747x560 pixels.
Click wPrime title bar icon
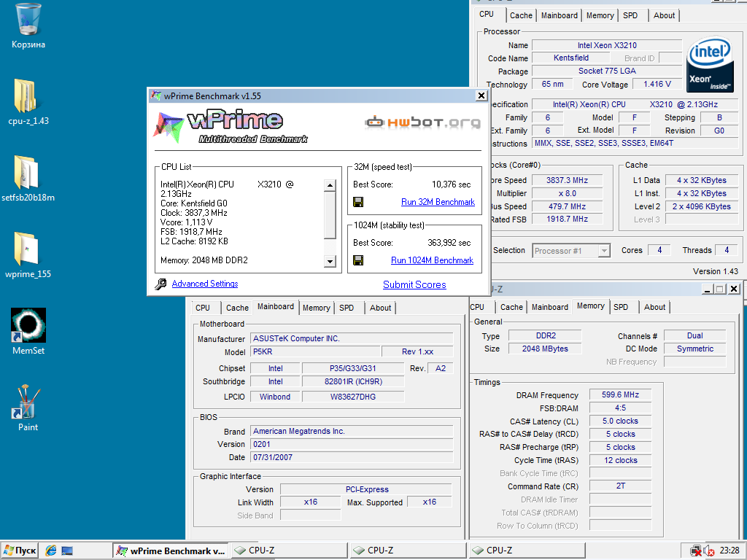pos(156,96)
